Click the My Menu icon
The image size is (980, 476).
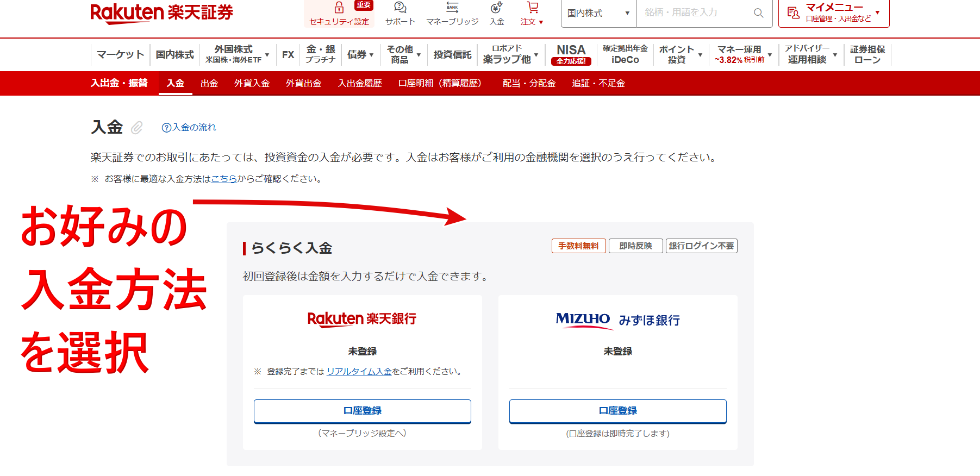[x=794, y=12]
